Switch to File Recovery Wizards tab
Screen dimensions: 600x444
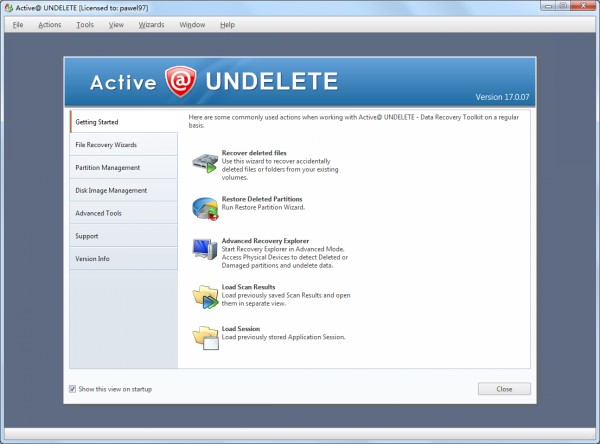click(x=124, y=145)
